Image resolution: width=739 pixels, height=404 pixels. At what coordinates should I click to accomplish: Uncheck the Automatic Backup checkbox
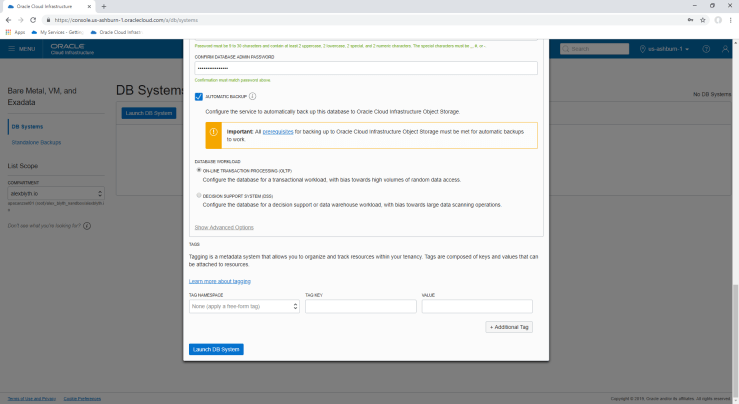(199, 96)
